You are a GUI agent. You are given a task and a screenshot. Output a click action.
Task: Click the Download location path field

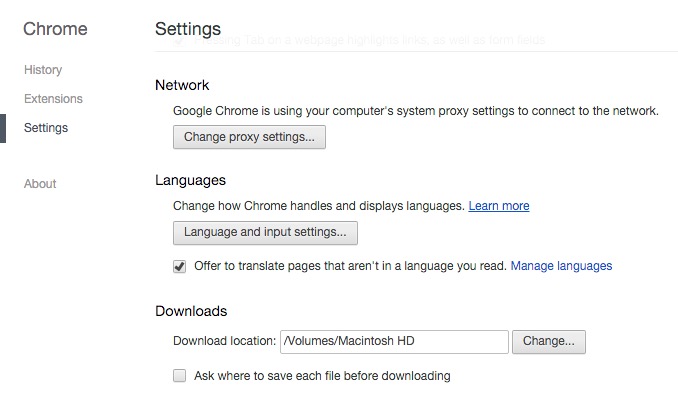(x=394, y=342)
